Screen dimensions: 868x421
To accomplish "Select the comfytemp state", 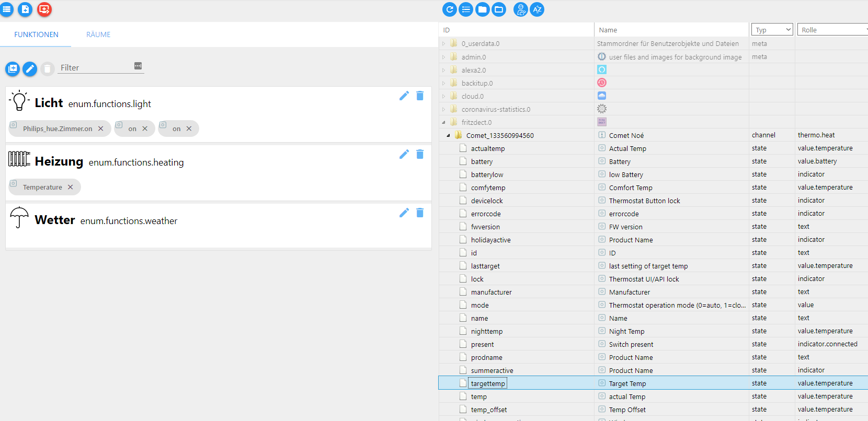I will tap(488, 188).
